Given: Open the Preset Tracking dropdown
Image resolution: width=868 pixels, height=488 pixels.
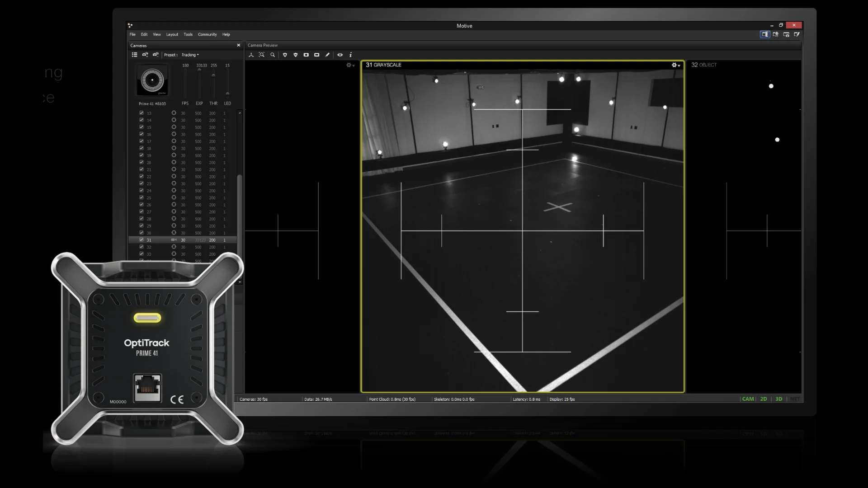Looking at the screenshot, I should coord(190,55).
